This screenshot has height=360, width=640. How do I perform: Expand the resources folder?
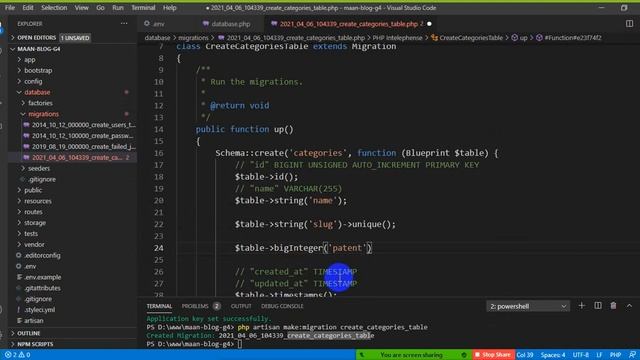click(x=38, y=201)
